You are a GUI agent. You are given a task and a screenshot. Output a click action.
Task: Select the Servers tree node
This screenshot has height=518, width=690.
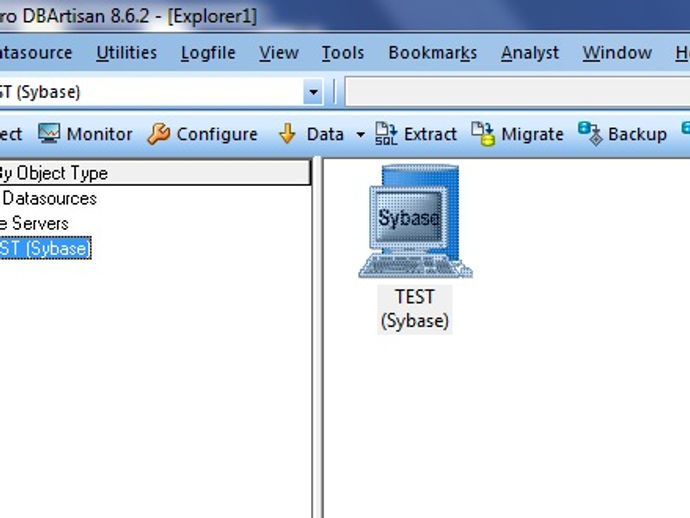[34, 224]
